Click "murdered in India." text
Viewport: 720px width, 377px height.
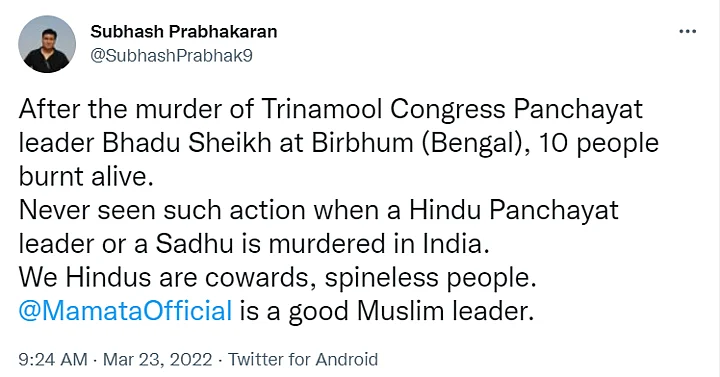point(379,244)
